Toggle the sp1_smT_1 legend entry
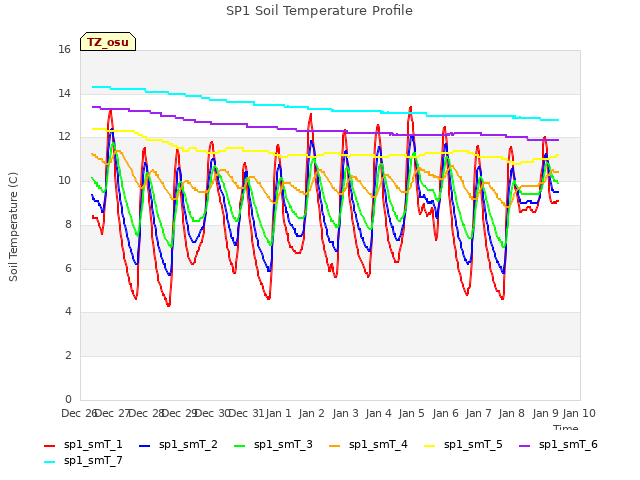 pos(83,444)
